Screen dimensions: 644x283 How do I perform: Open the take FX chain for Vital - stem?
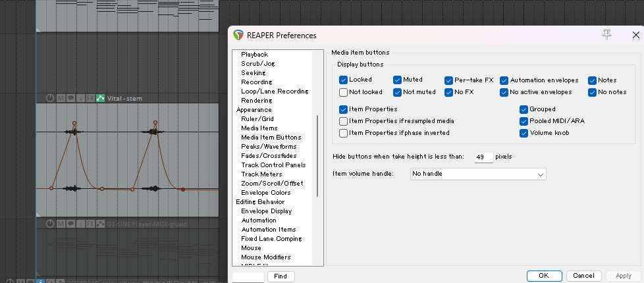point(90,98)
